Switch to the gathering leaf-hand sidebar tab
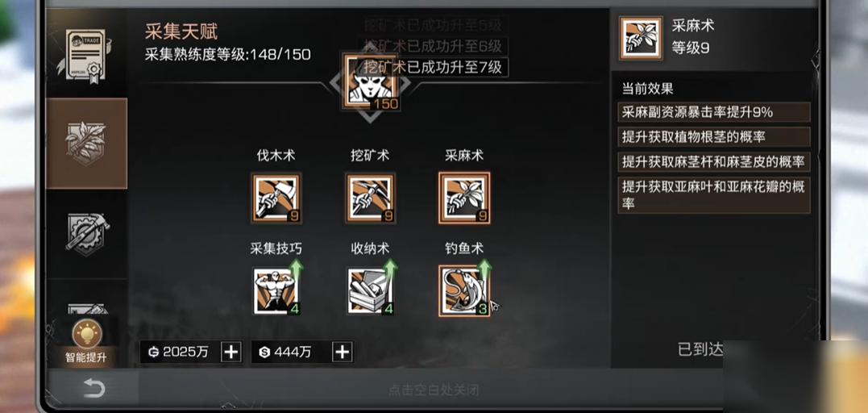The width and height of the screenshot is (868, 413). (x=86, y=143)
